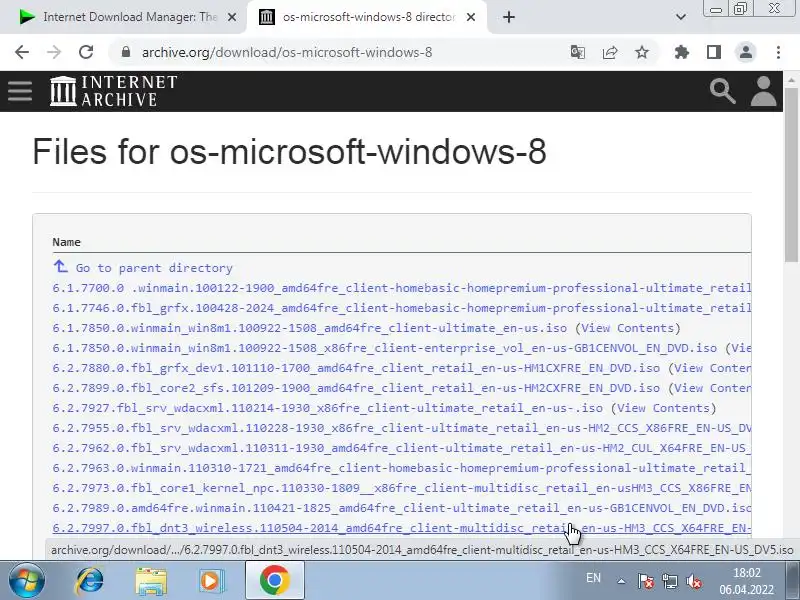Click the padlock site info icon
This screenshot has width=800, height=600.
coord(126,52)
